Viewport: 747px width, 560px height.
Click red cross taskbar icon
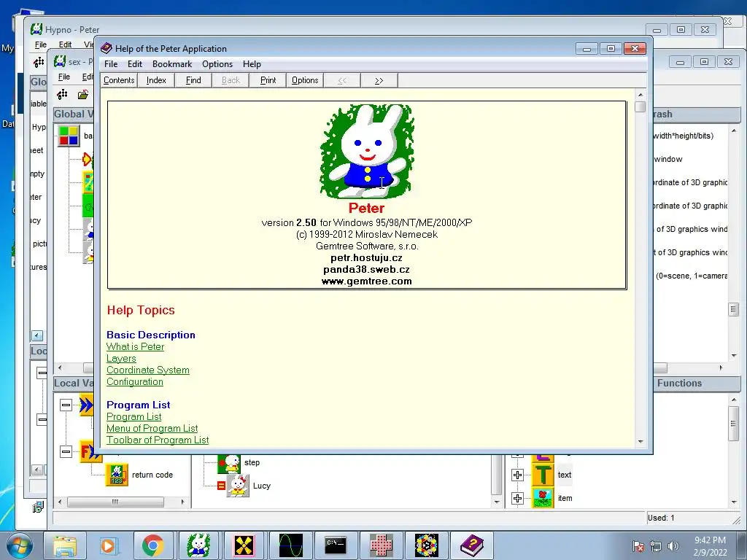382,545
